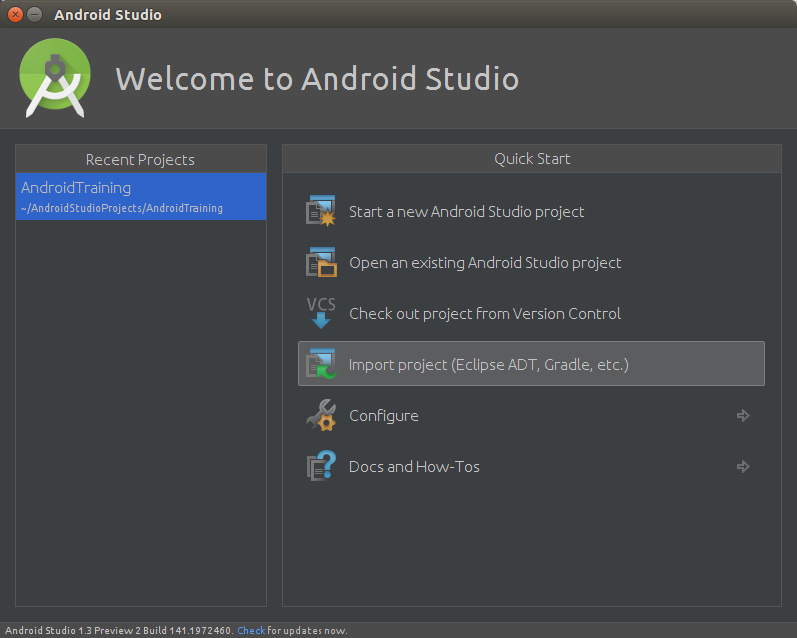
Task: Click the Recent Projects panel header
Action: click(141, 159)
